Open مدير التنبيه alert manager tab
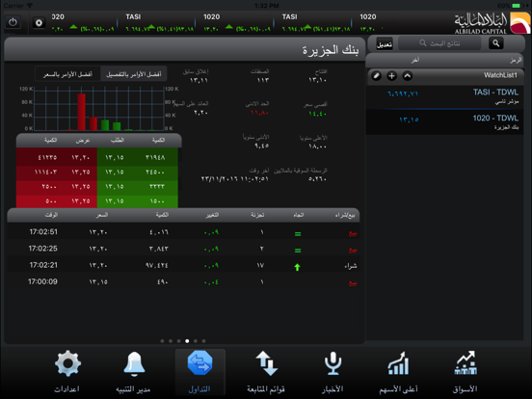 click(x=133, y=372)
